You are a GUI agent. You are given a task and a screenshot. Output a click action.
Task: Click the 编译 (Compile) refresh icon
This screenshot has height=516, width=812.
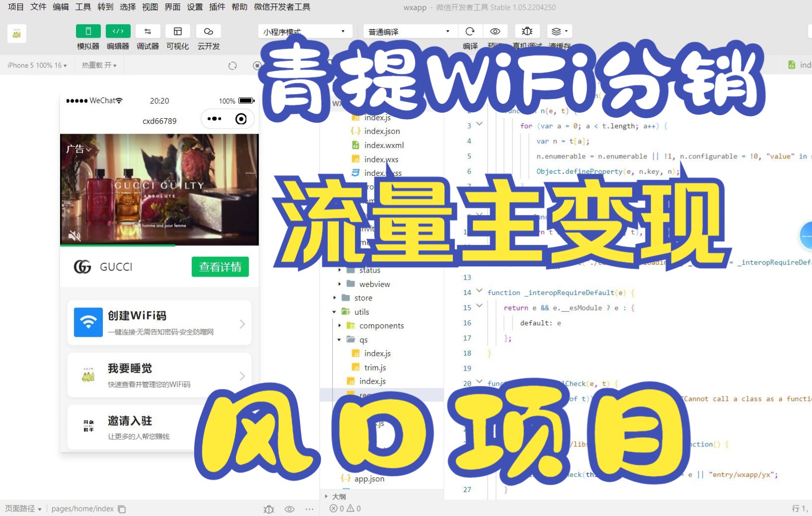click(470, 31)
